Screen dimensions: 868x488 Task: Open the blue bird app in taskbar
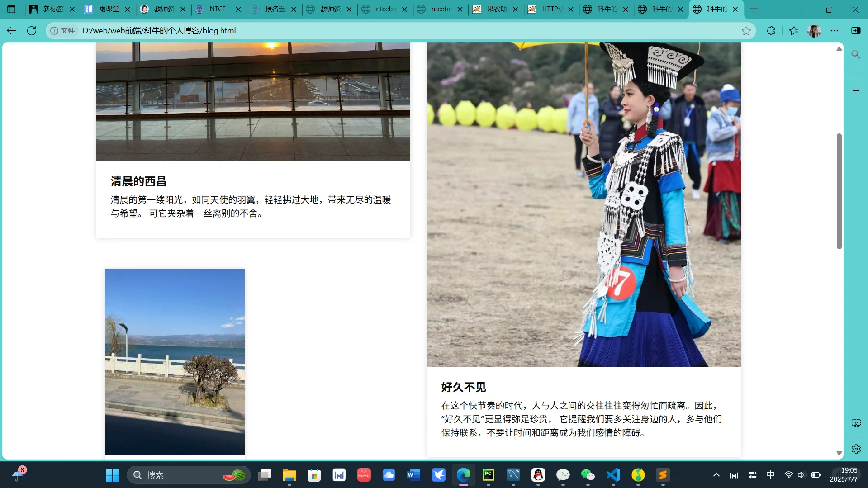click(439, 475)
